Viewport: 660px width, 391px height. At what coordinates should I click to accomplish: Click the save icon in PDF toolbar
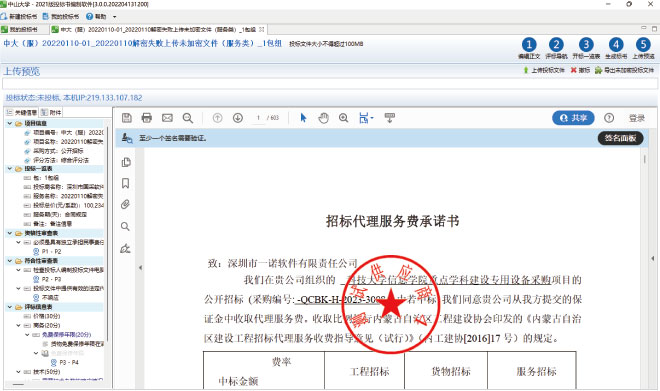126,118
